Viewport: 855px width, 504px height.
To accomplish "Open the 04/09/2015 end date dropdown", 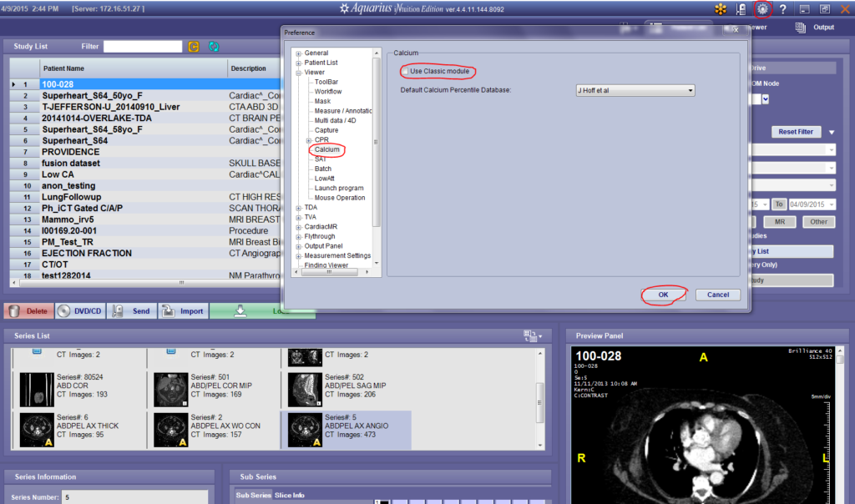I will click(831, 205).
